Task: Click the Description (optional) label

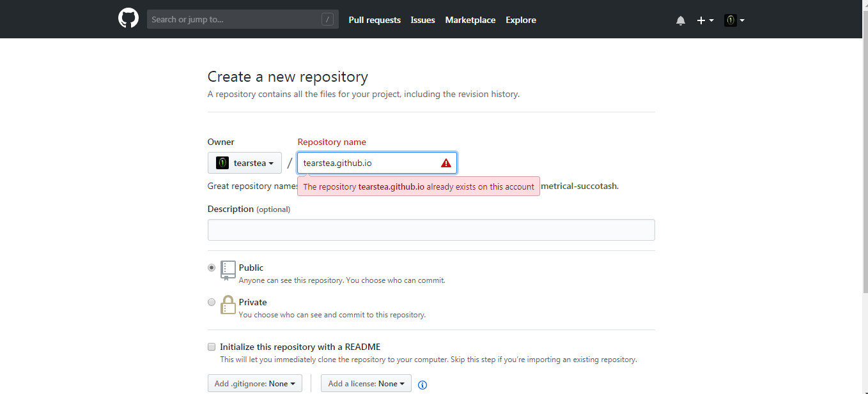Action: point(249,209)
